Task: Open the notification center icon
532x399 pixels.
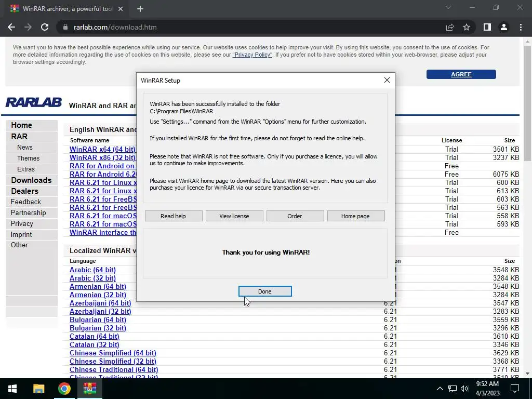Action: [515, 389]
